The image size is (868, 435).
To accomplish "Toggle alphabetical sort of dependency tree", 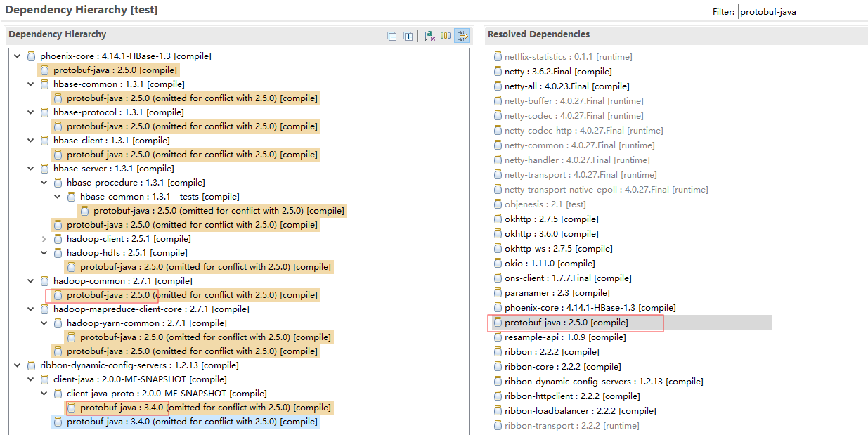I will [x=429, y=36].
